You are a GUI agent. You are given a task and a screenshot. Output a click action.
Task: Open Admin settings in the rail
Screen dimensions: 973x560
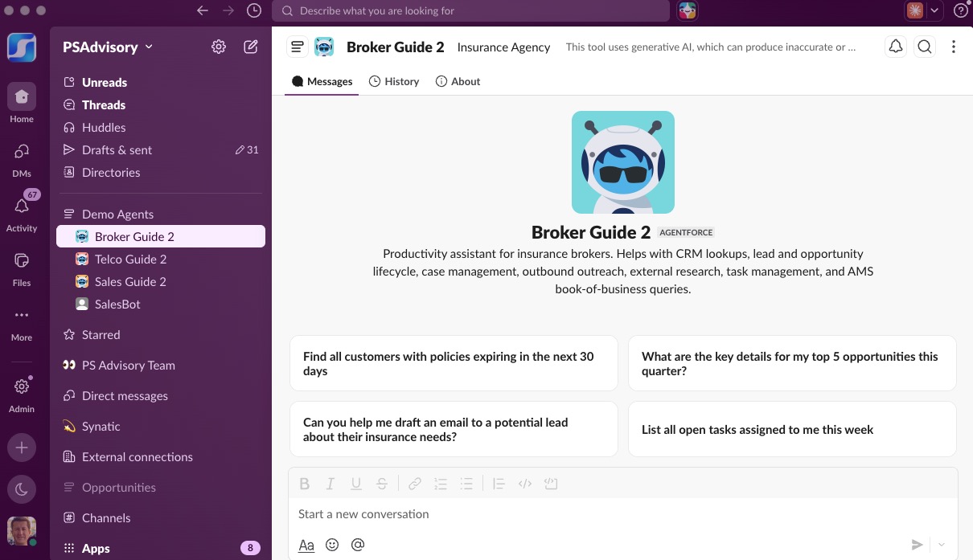pos(22,394)
